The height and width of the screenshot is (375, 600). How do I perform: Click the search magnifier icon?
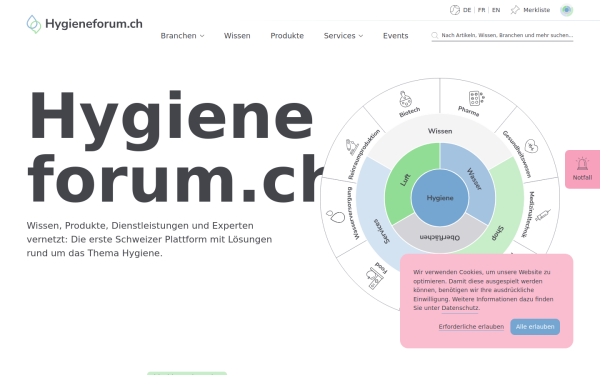435,35
